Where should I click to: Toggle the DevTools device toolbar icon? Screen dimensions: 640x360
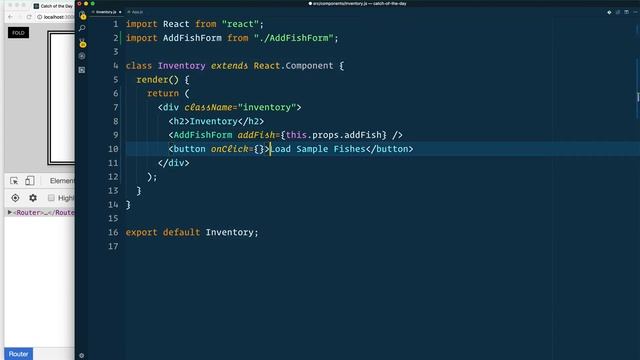(x=29, y=181)
